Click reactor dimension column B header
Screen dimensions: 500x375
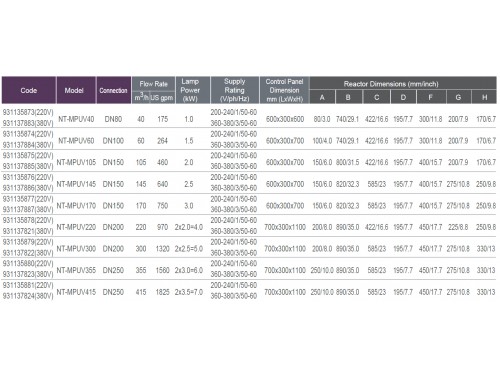pos(348,97)
